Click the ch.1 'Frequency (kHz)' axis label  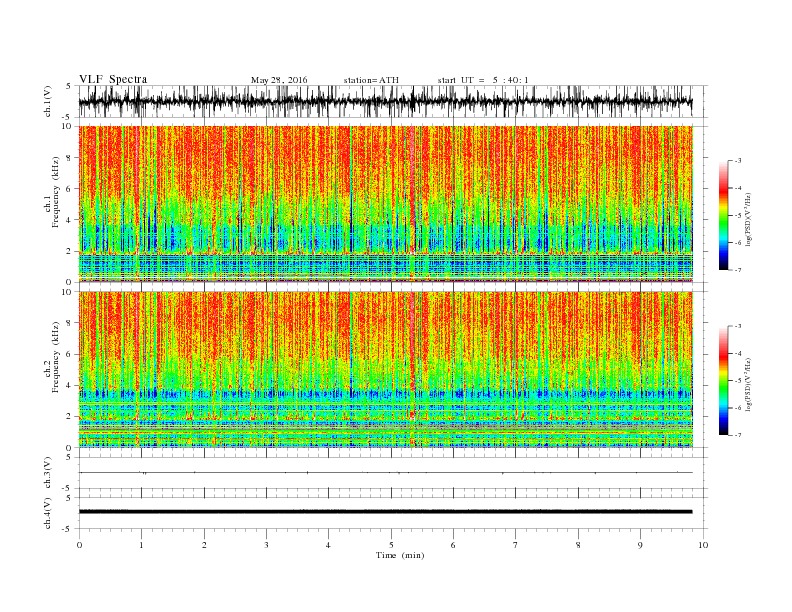pyautogui.click(x=55, y=192)
